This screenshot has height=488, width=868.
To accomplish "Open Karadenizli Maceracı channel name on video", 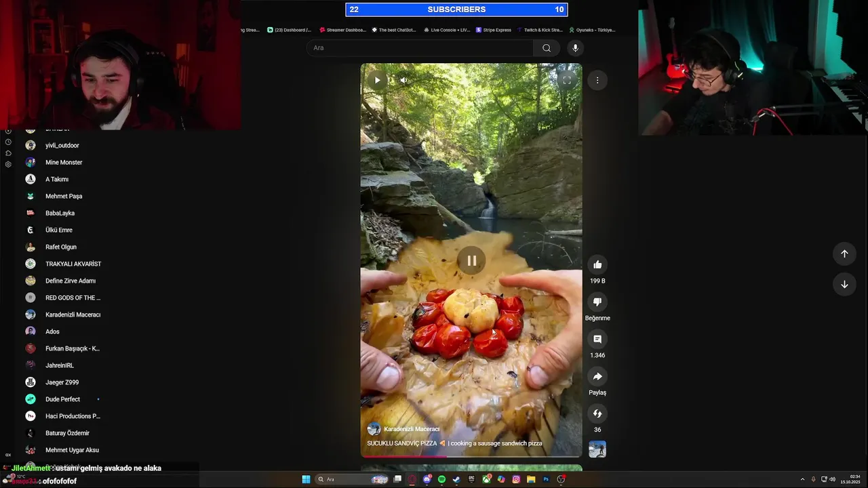I will (x=412, y=429).
